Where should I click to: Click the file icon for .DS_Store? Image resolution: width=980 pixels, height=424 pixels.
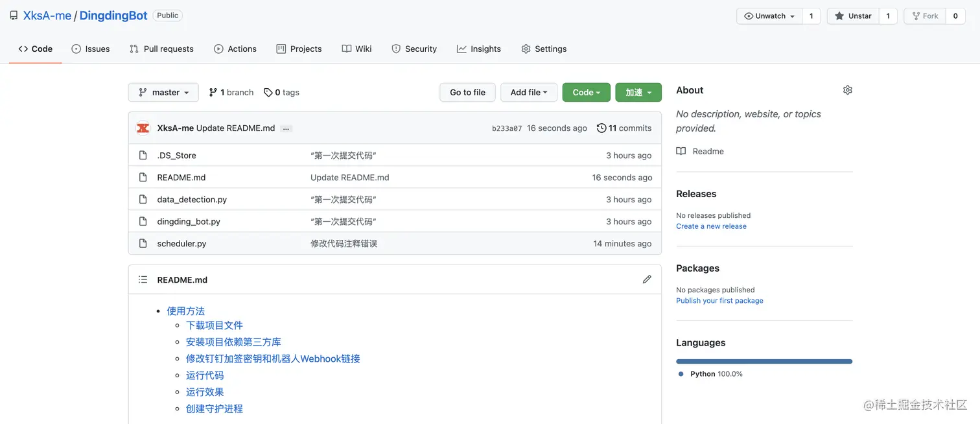tap(143, 155)
